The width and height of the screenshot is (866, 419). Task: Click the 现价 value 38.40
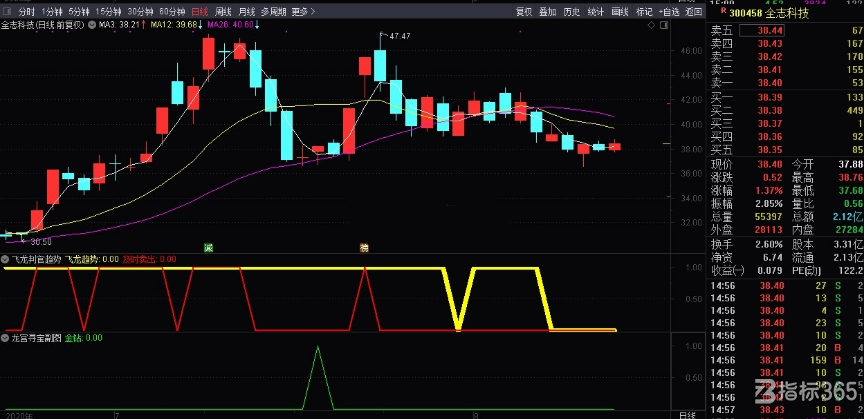(770, 165)
